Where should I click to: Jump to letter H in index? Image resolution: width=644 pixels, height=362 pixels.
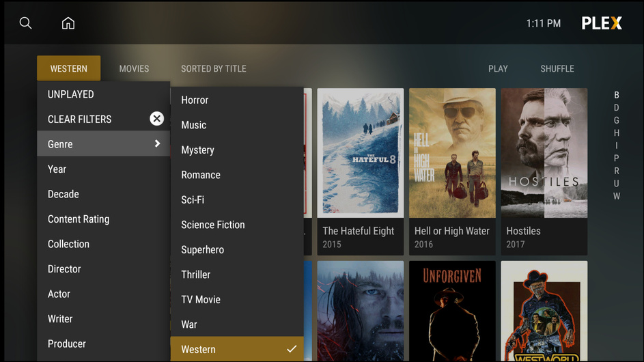617,133
